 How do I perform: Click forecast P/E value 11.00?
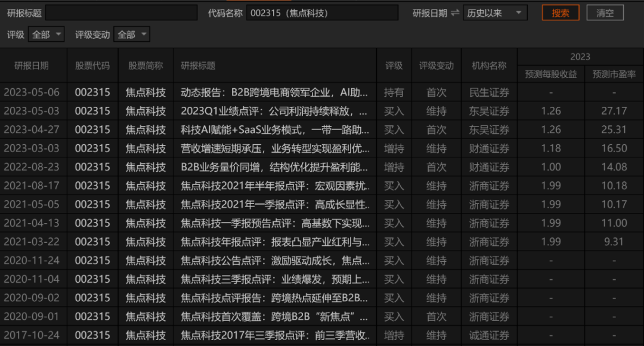click(x=614, y=223)
